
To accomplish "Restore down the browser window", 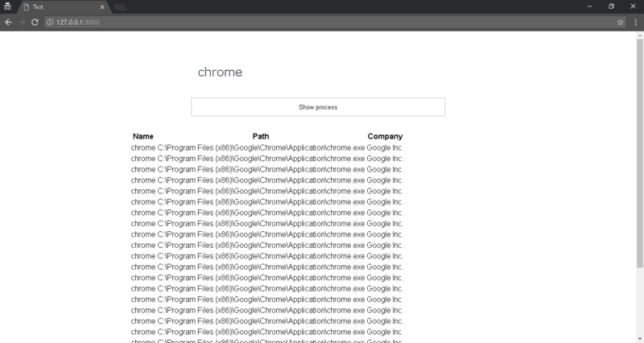I will click(611, 6).
